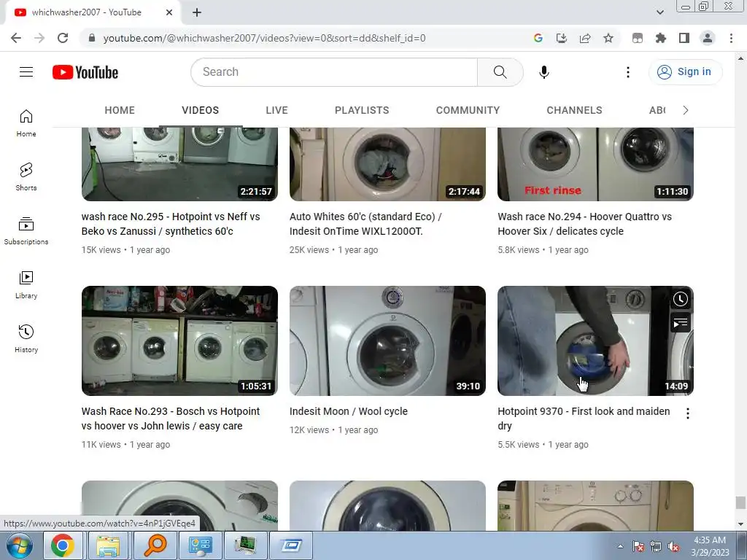Share this page from address bar
The image size is (747, 560).
click(x=585, y=38)
